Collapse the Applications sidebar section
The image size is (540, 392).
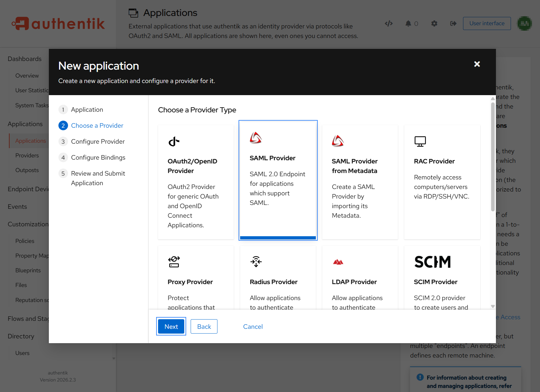(25, 124)
